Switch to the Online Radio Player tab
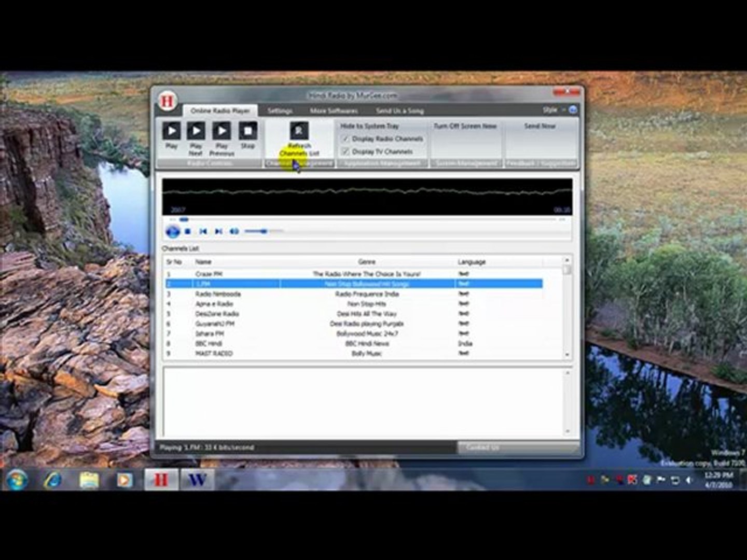Viewport: 747px width, 560px height. coord(220,110)
